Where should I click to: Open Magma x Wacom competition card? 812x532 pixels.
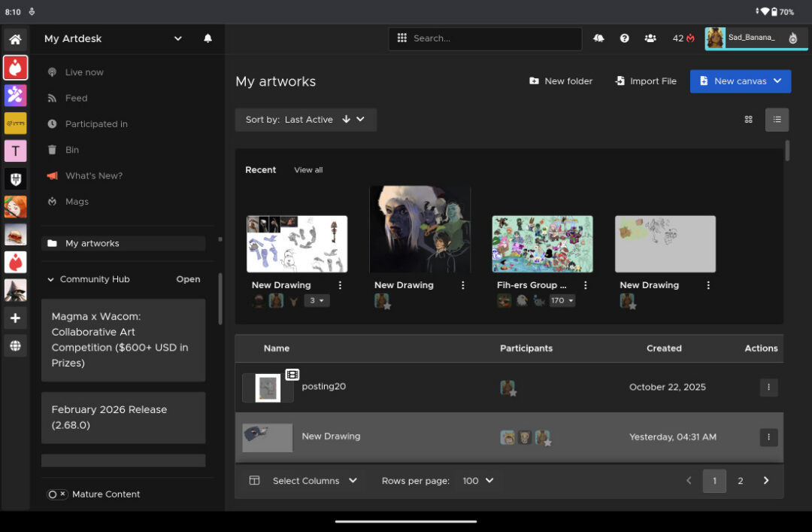coord(123,339)
